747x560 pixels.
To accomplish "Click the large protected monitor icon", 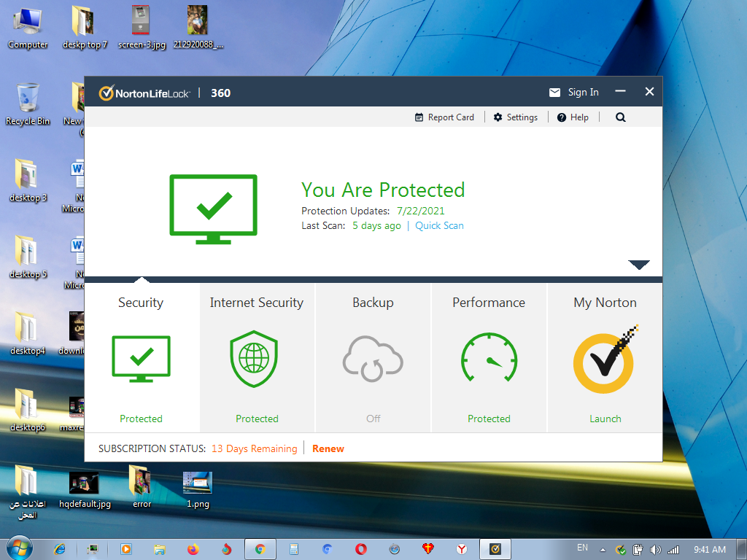I will click(214, 209).
